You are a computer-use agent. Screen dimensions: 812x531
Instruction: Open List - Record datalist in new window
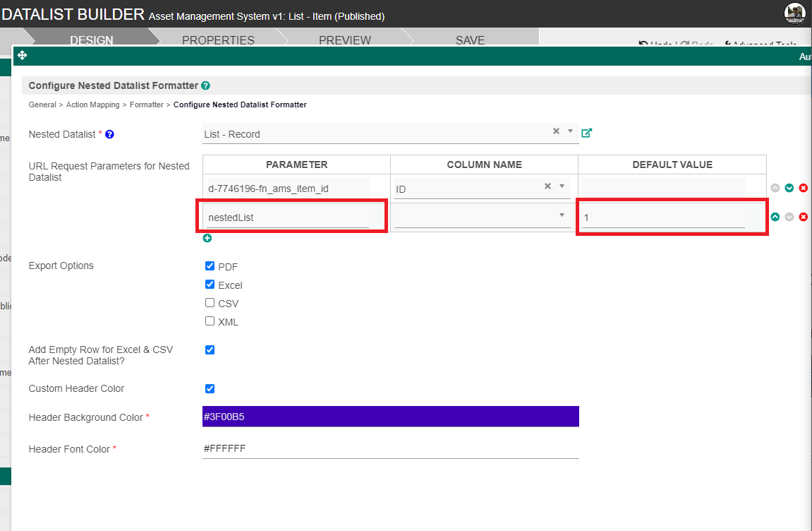coord(586,133)
